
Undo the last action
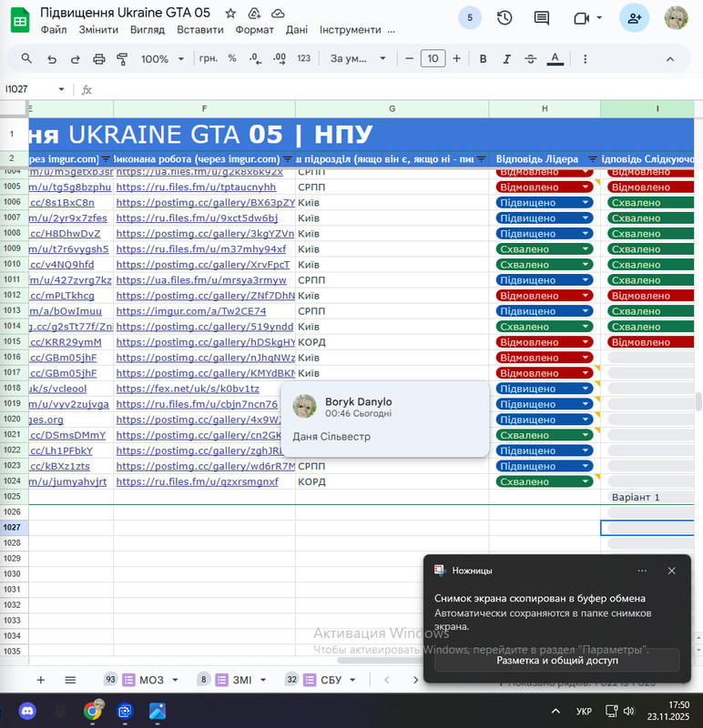pyautogui.click(x=52, y=59)
